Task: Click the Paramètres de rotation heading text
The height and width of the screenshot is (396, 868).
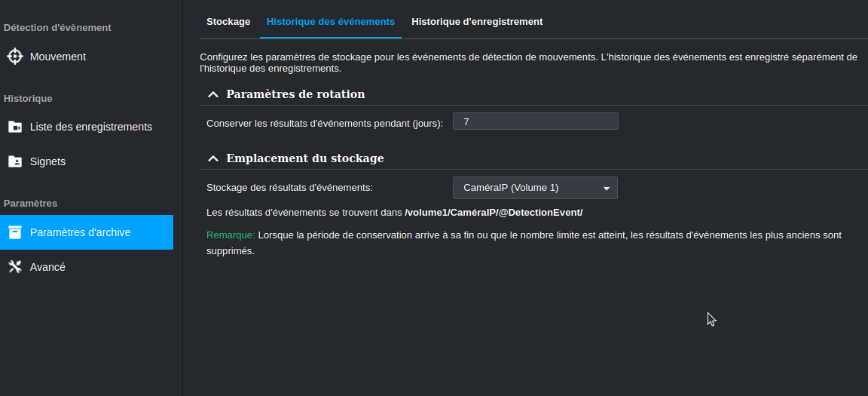Action: (295, 94)
